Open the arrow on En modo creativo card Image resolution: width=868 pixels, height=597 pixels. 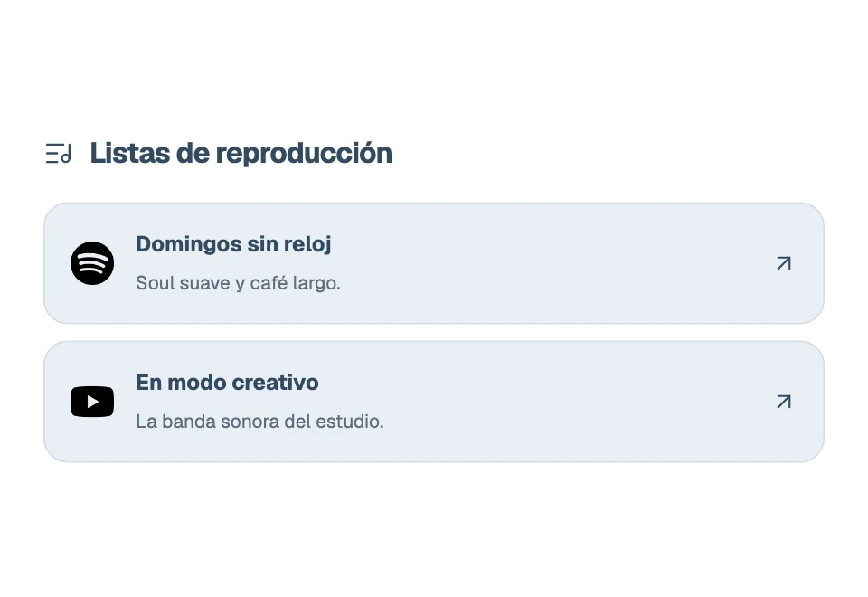pyautogui.click(x=784, y=402)
